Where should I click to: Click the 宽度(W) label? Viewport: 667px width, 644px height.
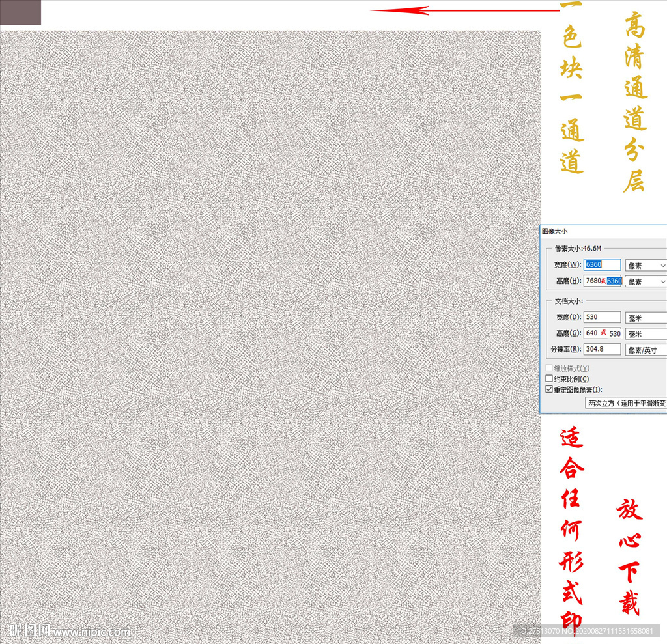click(567, 264)
